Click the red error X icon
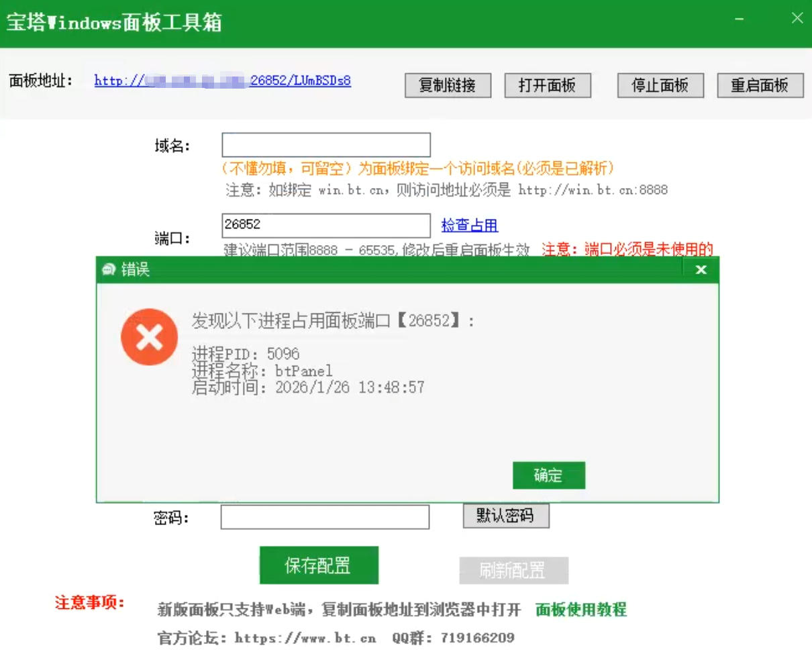The width and height of the screenshot is (812, 660). (x=149, y=337)
